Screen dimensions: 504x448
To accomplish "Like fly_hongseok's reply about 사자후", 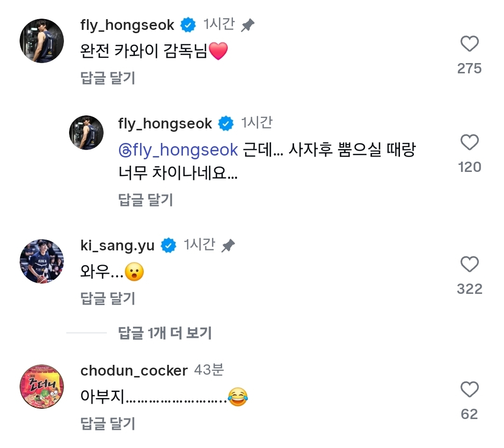I will click(469, 142).
